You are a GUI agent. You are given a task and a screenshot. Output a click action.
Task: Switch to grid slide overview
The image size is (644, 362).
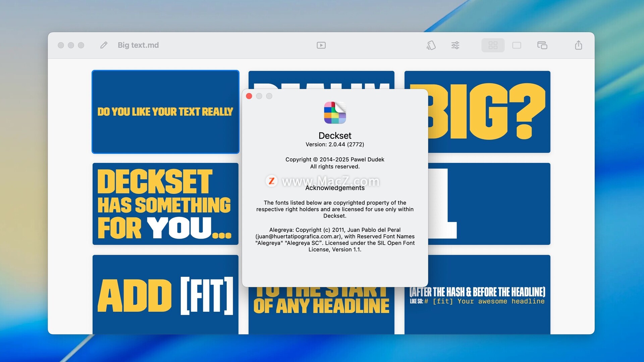[493, 45]
